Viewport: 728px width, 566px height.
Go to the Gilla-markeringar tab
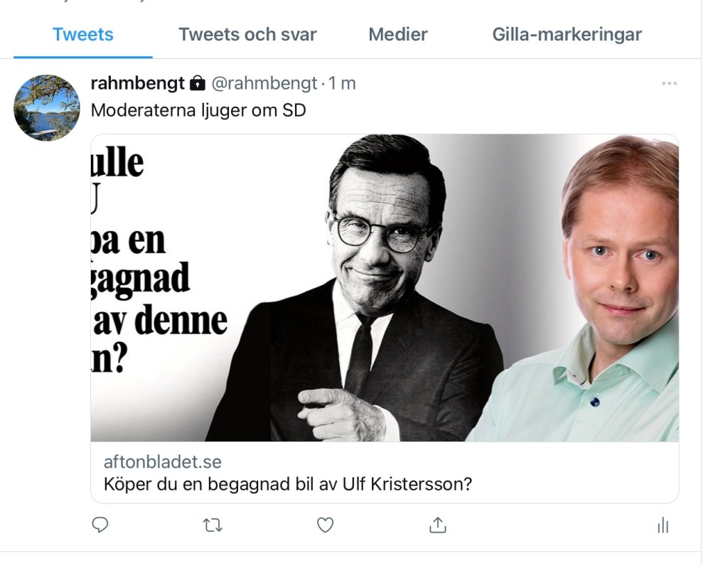567,34
